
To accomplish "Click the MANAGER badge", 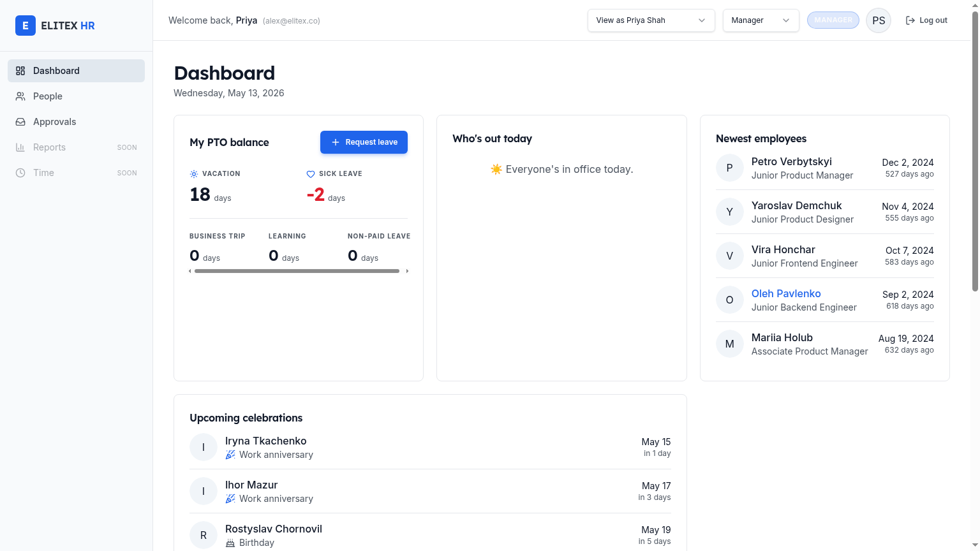I will [833, 20].
